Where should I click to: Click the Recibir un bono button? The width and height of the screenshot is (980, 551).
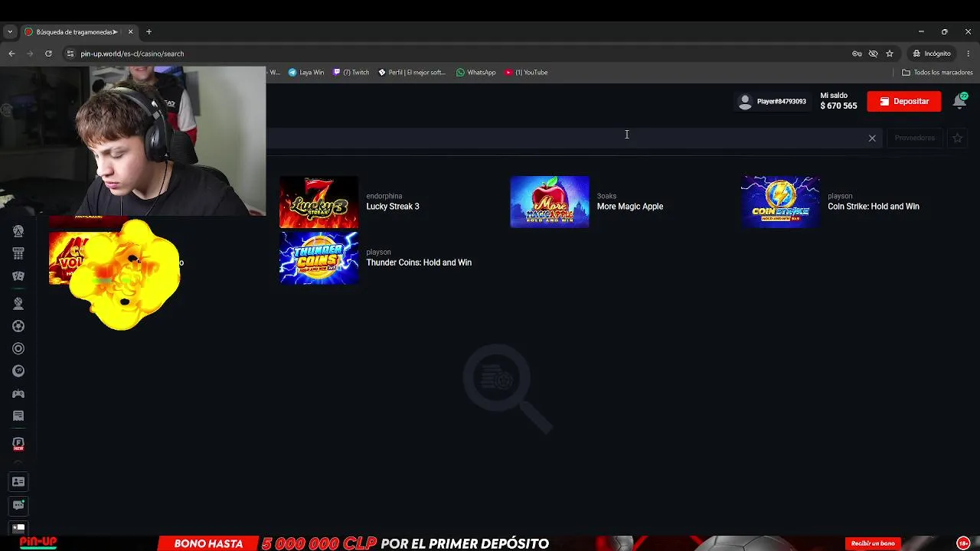tap(873, 543)
